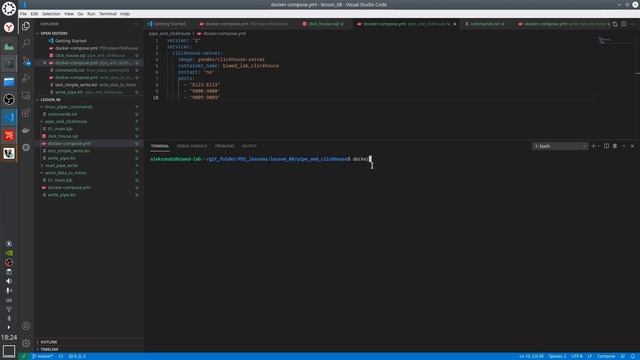
Task: Open the Terminal menu
Action: point(108,14)
